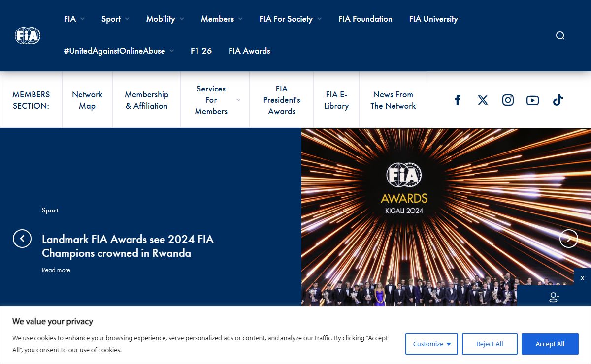Open News From The Network link
Screen dimensions: 591x364
click(x=393, y=100)
